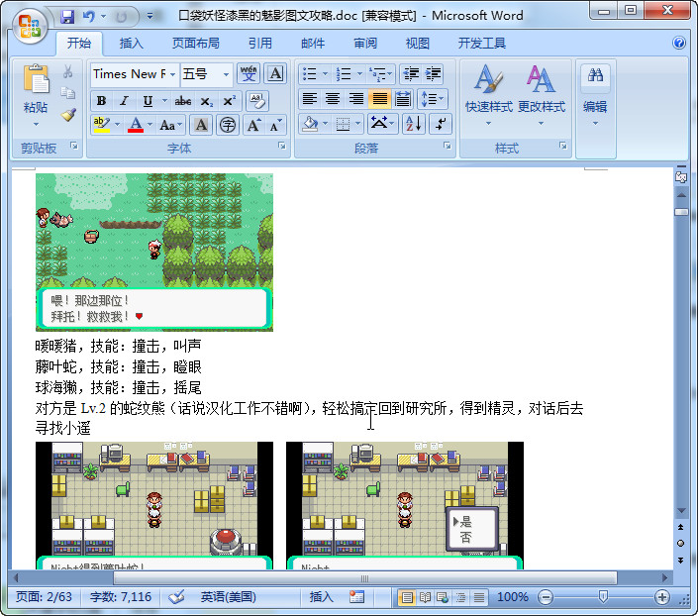Image resolution: width=698 pixels, height=616 pixels.
Task: Open the 邮件 tab
Action: point(313,44)
